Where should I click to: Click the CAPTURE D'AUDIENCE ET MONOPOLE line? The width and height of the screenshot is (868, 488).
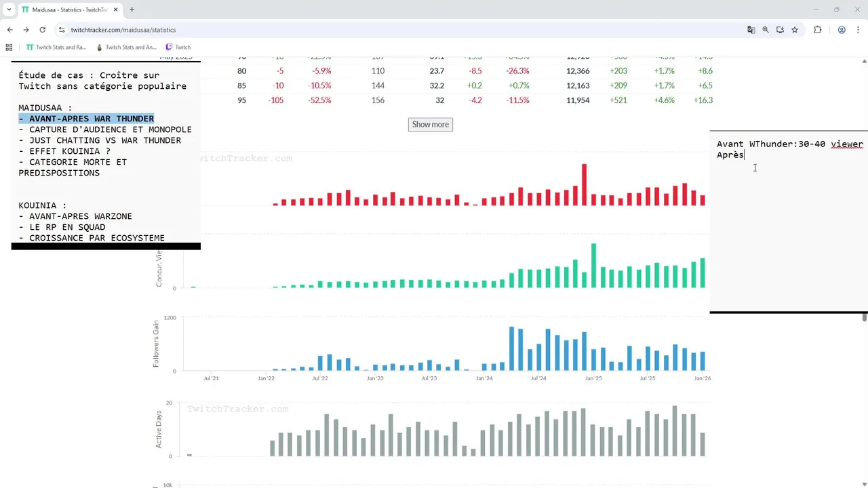click(105, 129)
